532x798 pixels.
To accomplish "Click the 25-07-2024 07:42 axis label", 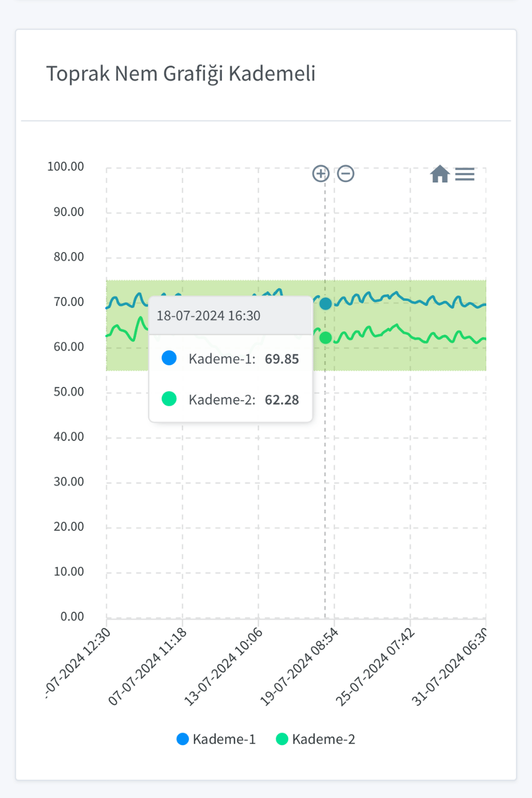I will pyautogui.click(x=372, y=664).
